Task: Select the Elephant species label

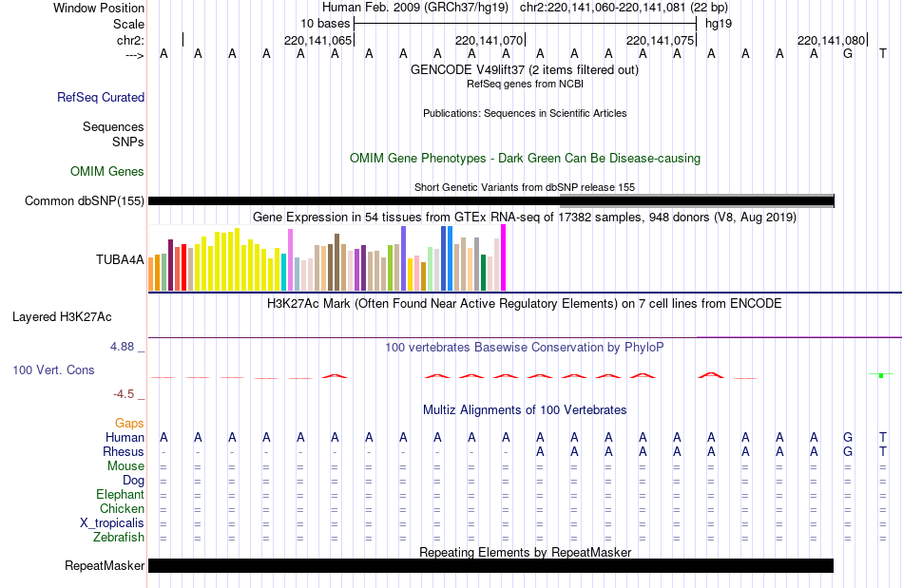Action: 121,495
